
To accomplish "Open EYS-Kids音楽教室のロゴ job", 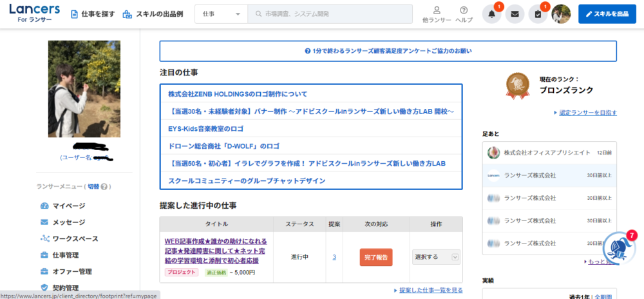I will [206, 128].
